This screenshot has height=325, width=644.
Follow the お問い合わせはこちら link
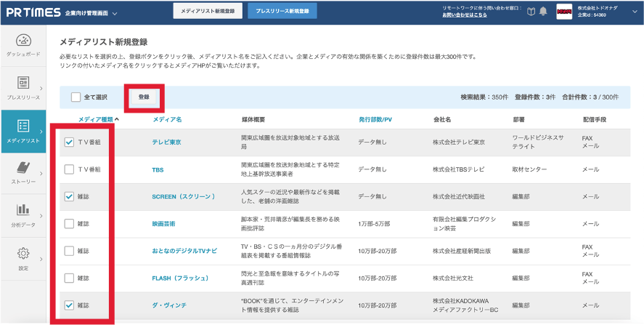click(x=465, y=15)
